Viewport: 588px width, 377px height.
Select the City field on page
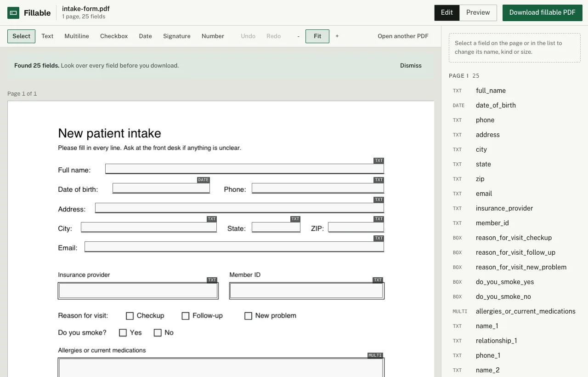point(149,227)
